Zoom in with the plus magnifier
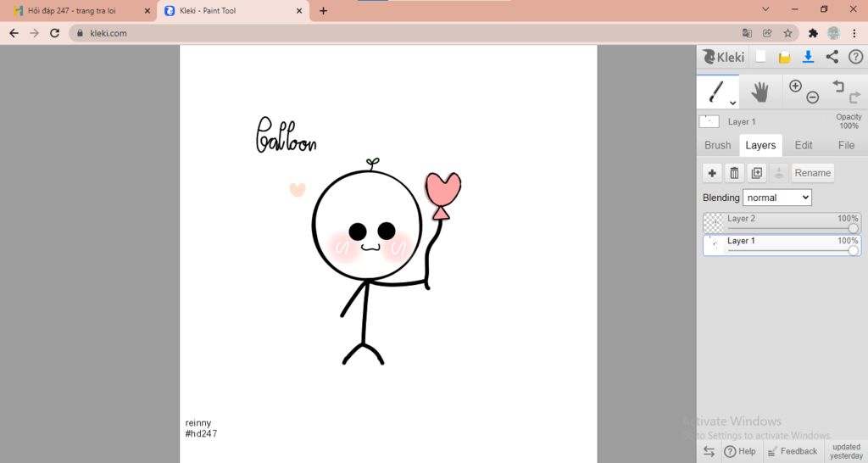This screenshot has height=463, width=868. pos(795,86)
